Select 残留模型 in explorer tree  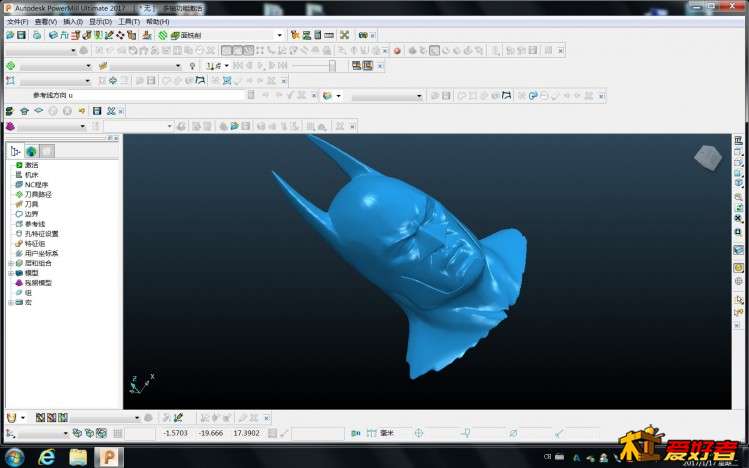point(38,283)
